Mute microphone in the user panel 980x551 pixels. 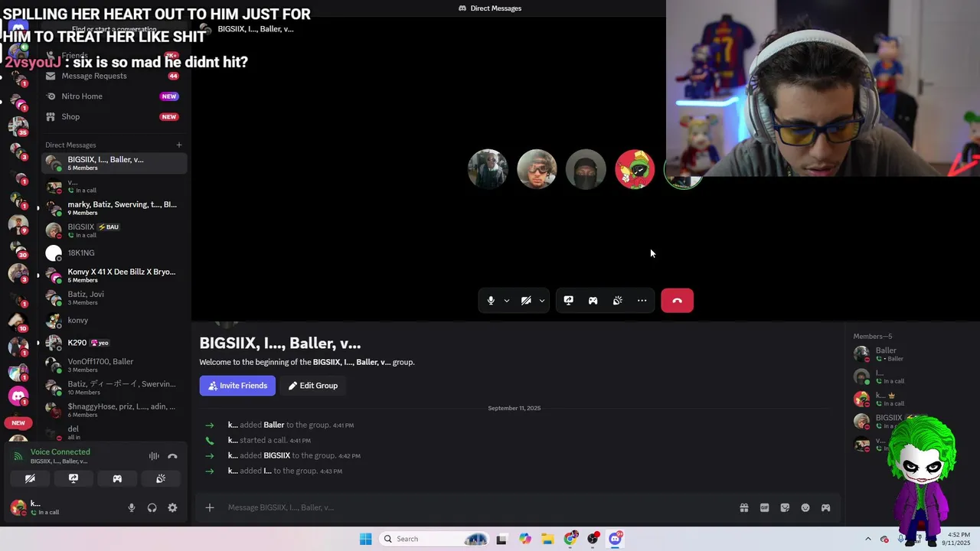tap(132, 507)
